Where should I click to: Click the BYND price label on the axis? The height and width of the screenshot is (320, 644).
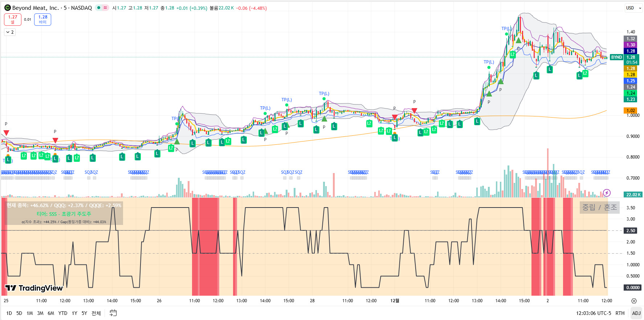point(616,57)
